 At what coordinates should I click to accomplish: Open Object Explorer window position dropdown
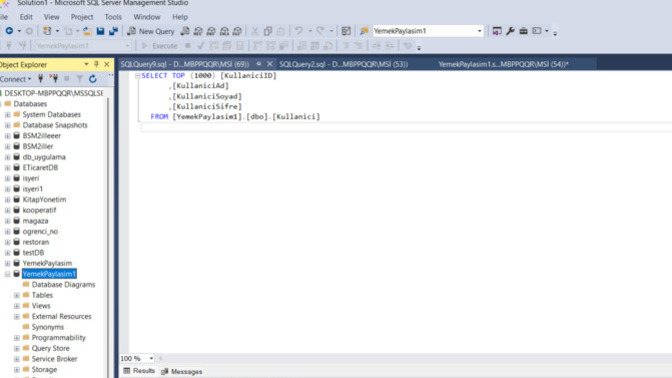(86, 64)
